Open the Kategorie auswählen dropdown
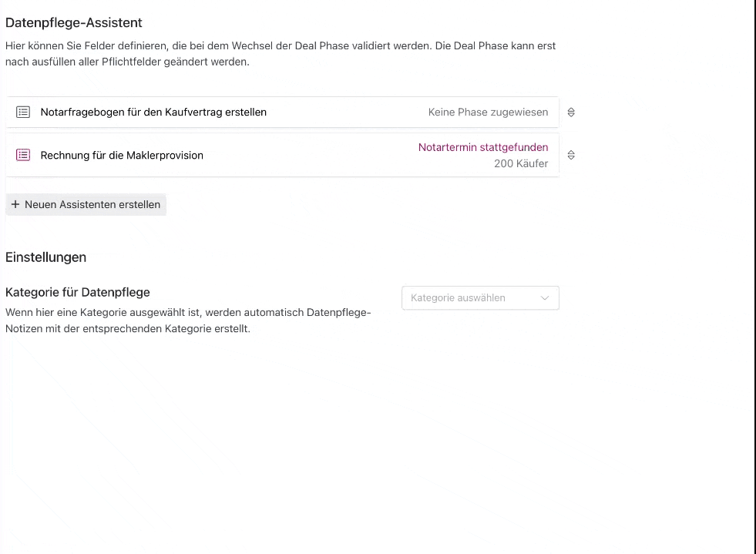 tap(480, 298)
